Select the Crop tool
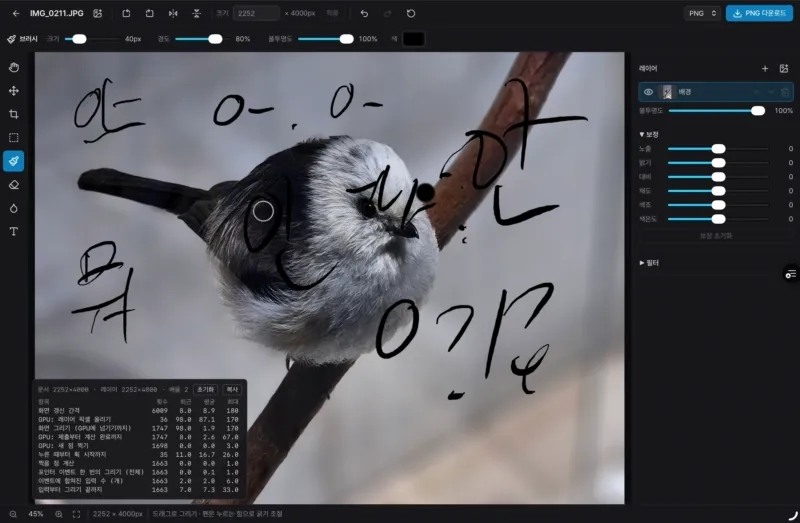The height and width of the screenshot is (523, 800). pyautogui.click(x=14, y=114)
